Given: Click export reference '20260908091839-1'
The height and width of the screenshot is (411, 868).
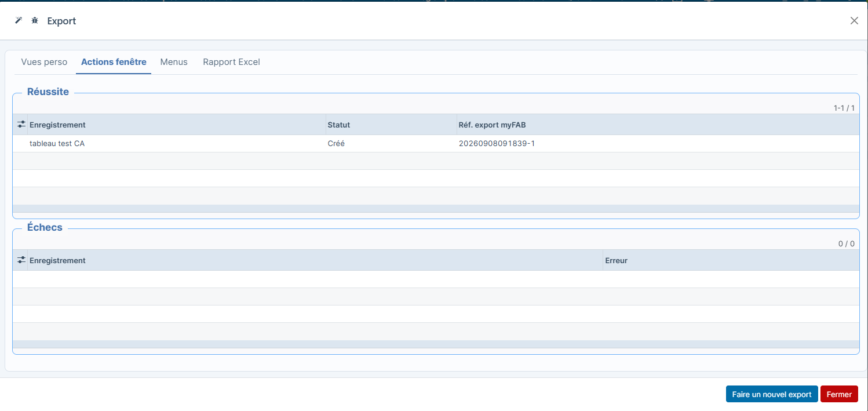Looking at the screenshot, I should [497, 143].
